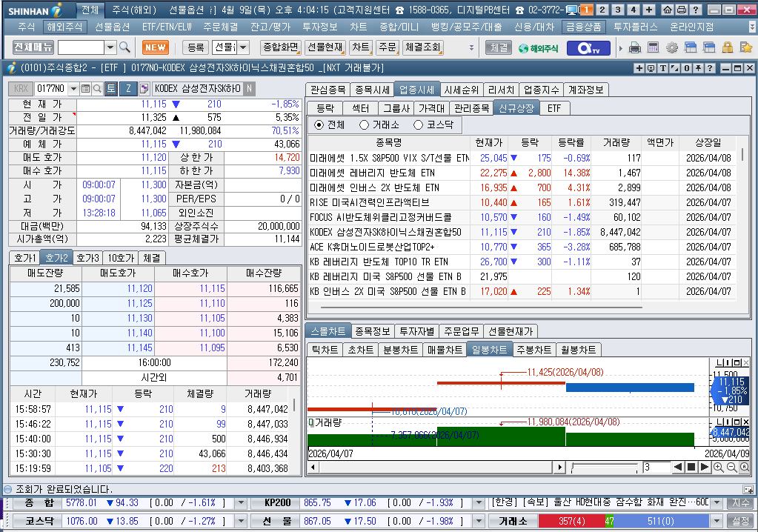Switch to virtual screen 2

(602, 10)
